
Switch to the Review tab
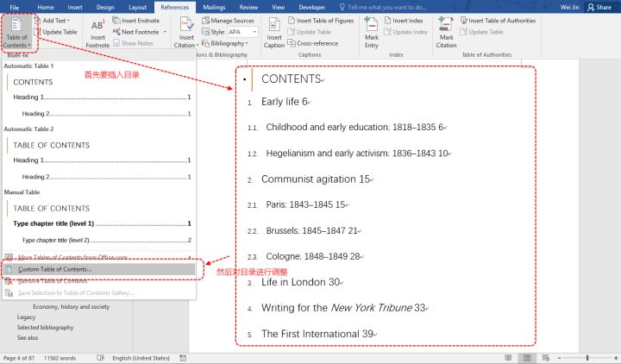(x=248, y=7)
